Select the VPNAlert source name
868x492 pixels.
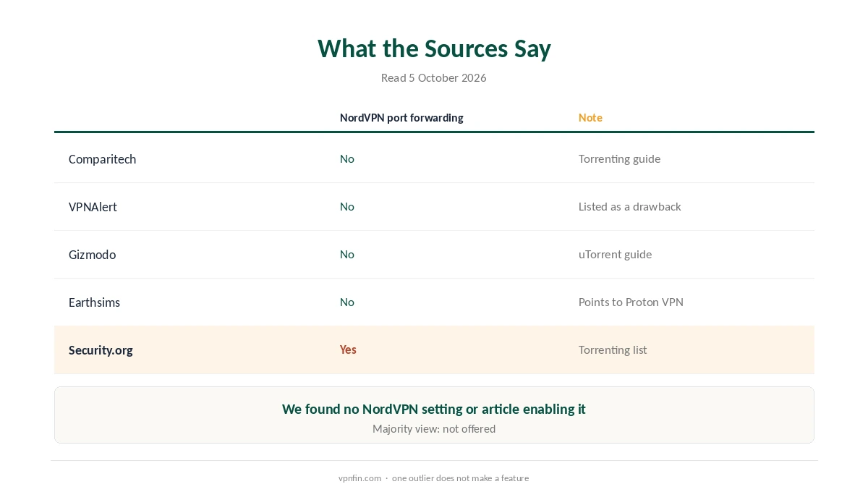tap(93, 207)
